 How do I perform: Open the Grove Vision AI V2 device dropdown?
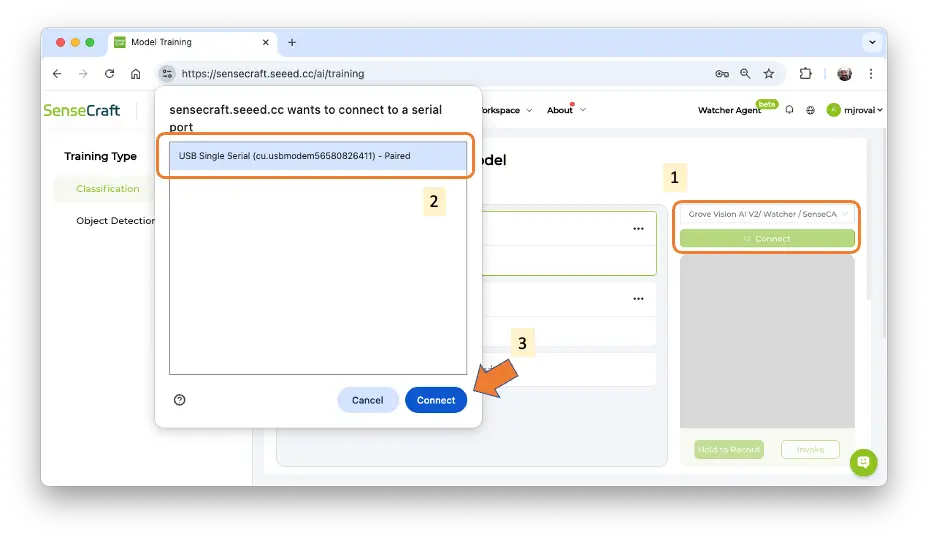click(767, 214)
